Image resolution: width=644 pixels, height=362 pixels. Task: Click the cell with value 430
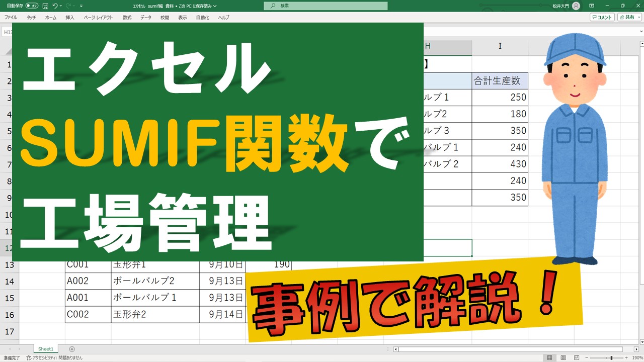[500, 163]
